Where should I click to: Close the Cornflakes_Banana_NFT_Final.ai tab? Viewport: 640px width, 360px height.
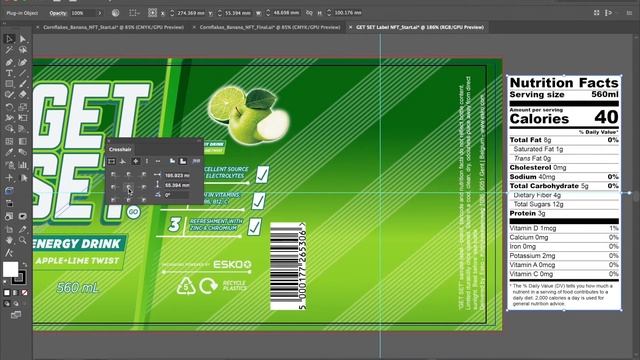[x=194, y=27]
